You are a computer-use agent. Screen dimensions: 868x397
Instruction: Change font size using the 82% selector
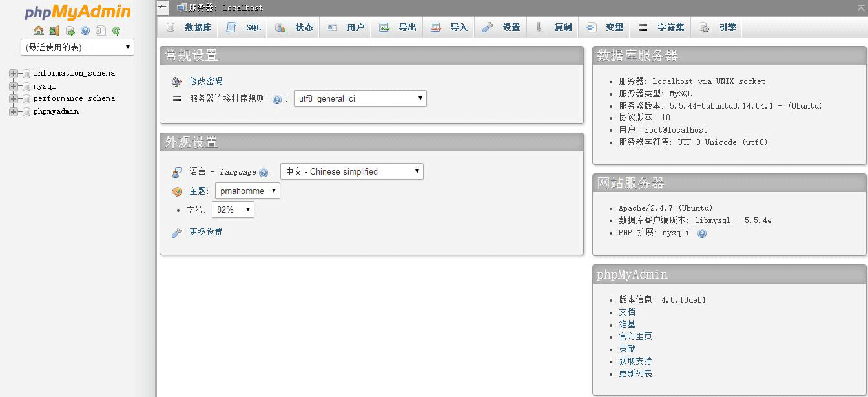(232, 209)
